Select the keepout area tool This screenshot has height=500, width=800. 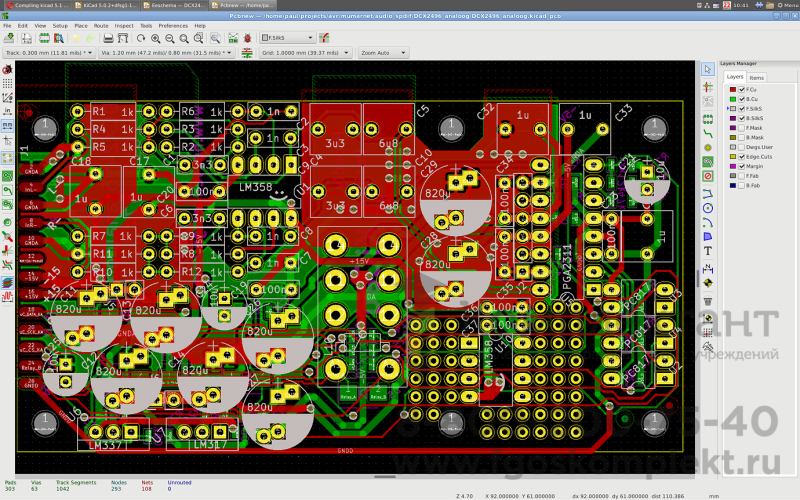[x=708, y=176]
